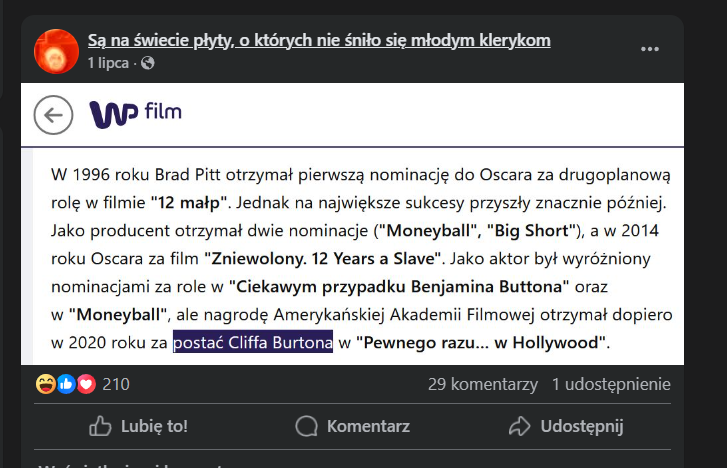The image size is (727, 468).
Task: Show the 210 reactions list
Action: (x=116, y=384)
